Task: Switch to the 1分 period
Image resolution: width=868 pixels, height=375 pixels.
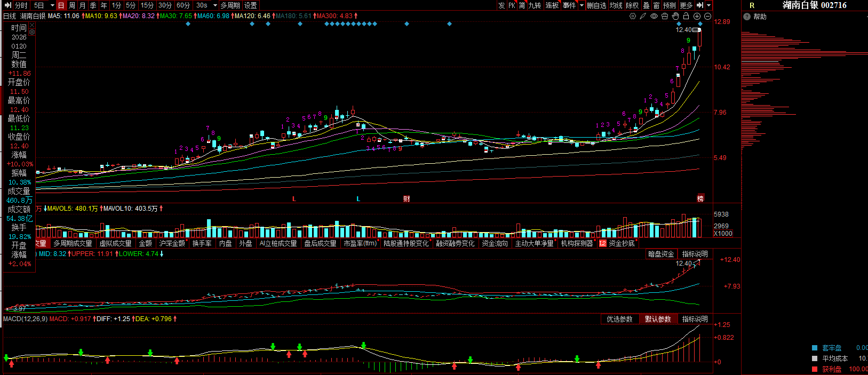Action: tap(117, 5)
